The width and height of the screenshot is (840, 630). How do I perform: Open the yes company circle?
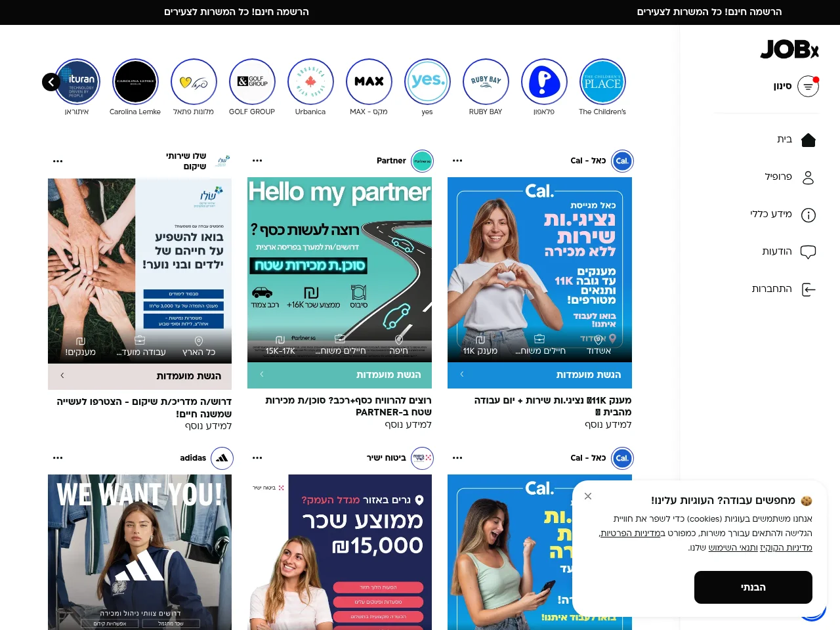(427, 82)
